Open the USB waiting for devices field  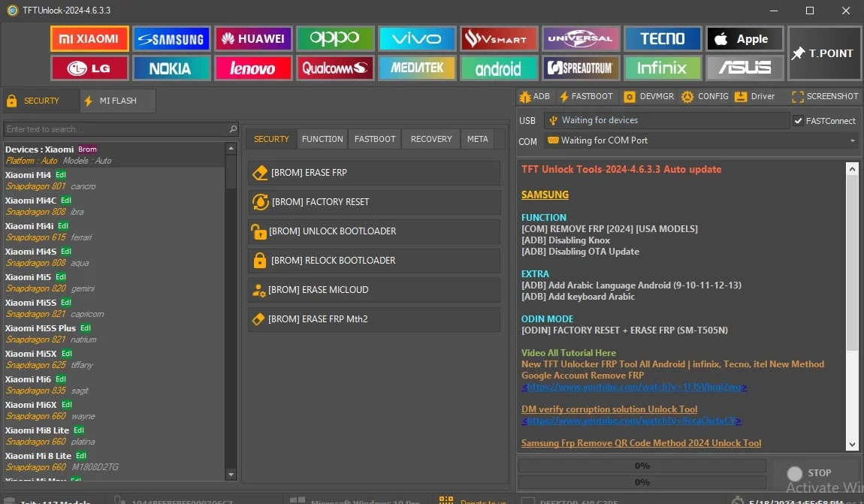click(x=666, y=120)
